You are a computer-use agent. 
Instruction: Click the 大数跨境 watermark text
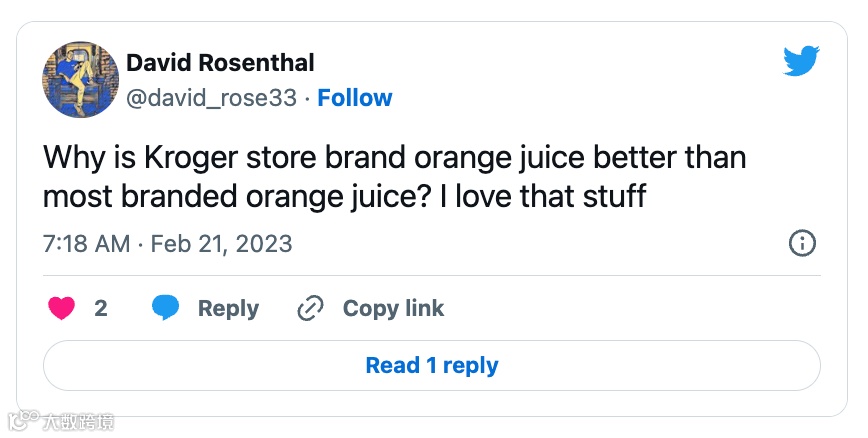point(78,421)
